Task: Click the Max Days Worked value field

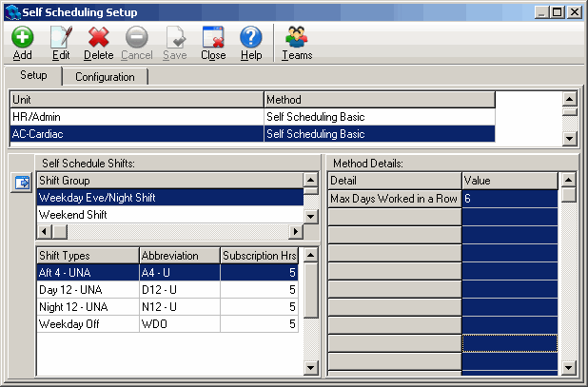Action: (509, 199)
